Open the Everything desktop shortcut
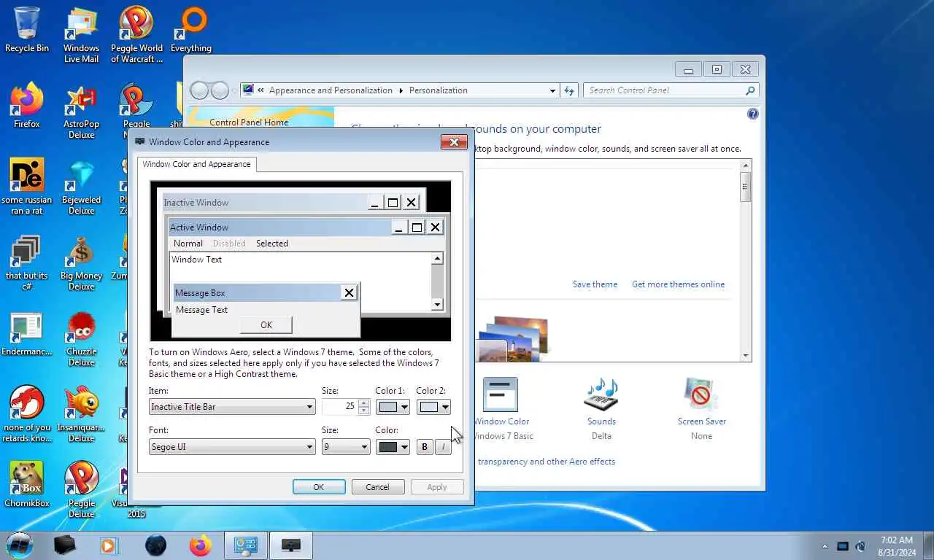The height and width of the screenshot is (560, 934). pyautogui.click(x=191, y=29)
